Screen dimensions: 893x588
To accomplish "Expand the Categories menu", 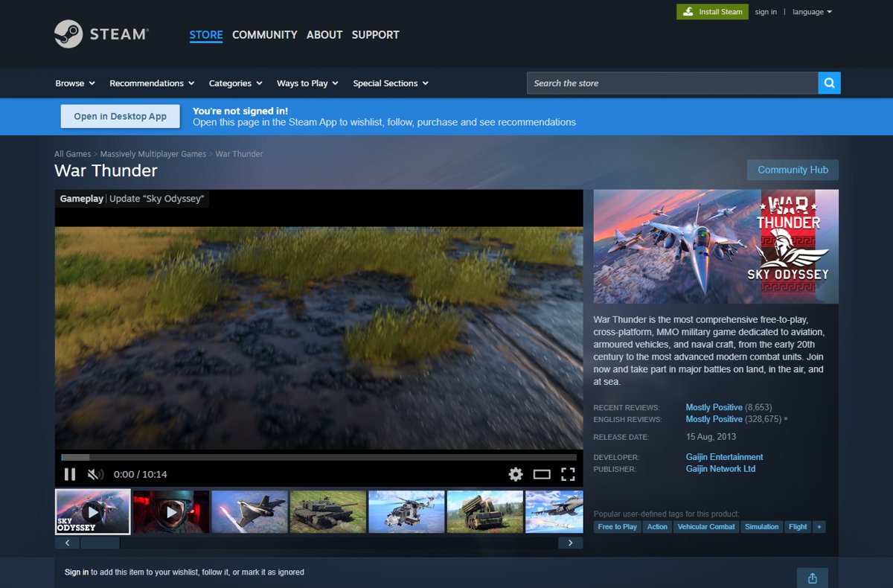I will click(x=235, y=83).
